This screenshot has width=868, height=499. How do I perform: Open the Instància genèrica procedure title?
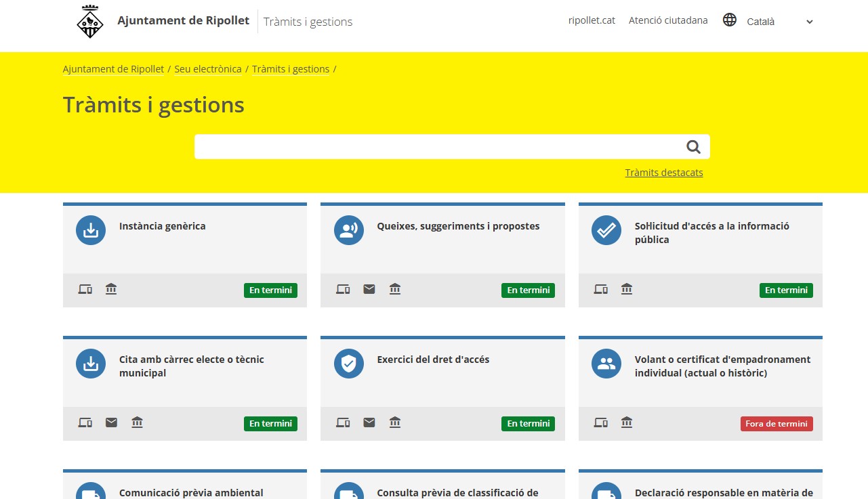[163, 226]
